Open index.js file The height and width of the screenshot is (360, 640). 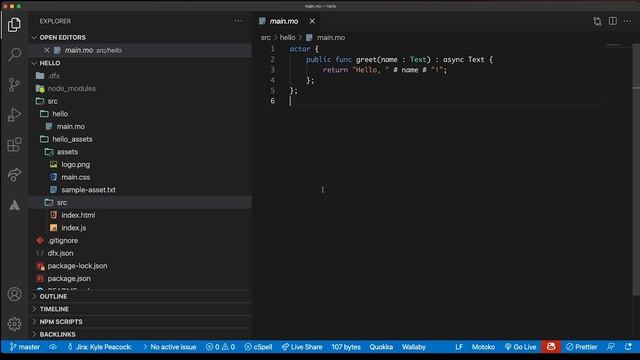click(x=141, y=228)
